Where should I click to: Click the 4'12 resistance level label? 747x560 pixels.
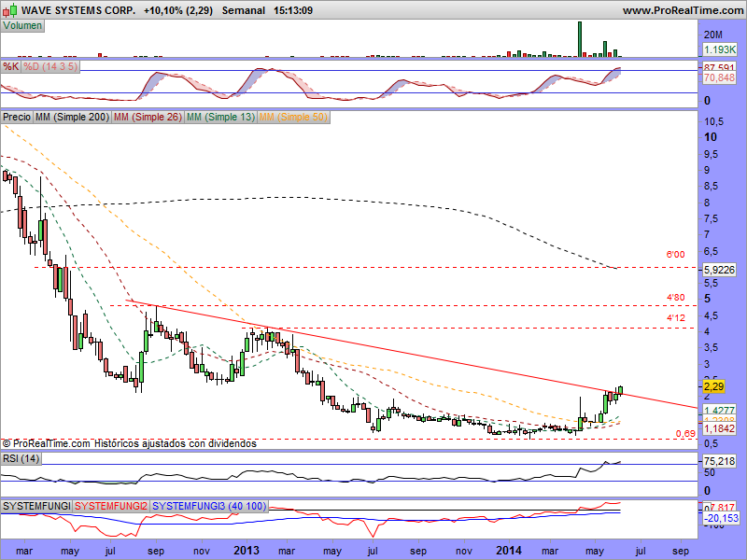coord(675,318)
